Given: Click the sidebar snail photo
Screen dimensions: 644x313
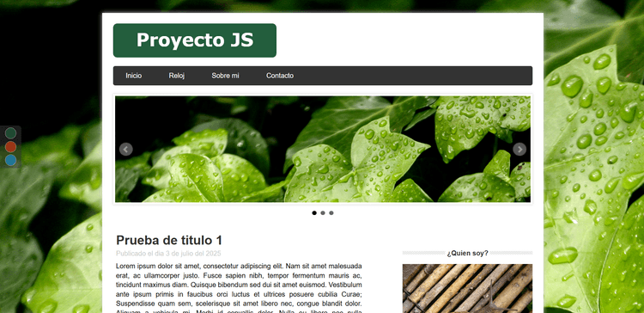Looking at the screenshot, I should 467,288.
